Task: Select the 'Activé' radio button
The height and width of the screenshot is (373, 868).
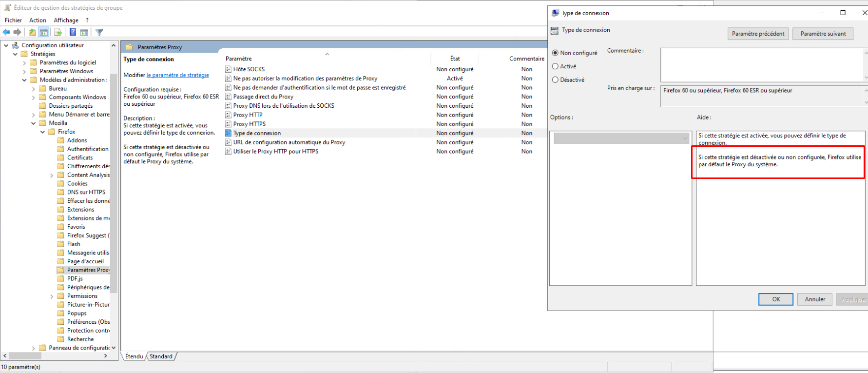Action: (x=555, y=66)
